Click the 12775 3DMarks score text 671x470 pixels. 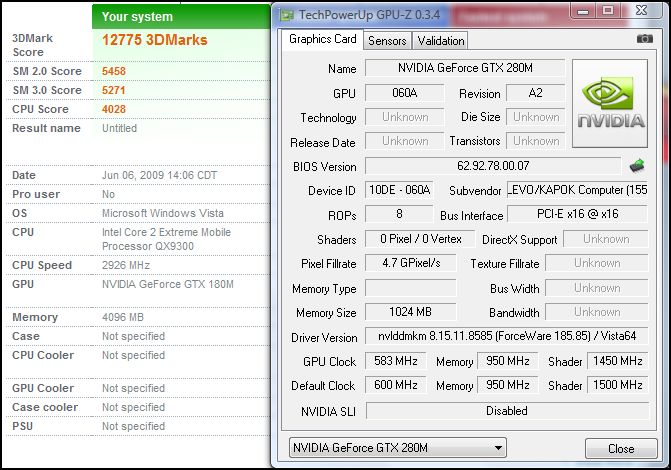tap(154, 40)
